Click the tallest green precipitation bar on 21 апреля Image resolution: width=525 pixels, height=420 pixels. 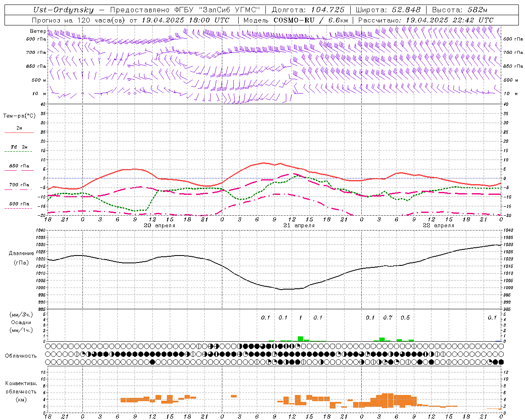point(300,339)
